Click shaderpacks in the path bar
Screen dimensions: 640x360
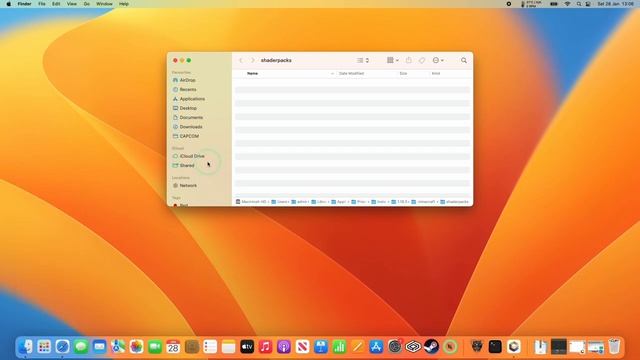coord(454,202)
